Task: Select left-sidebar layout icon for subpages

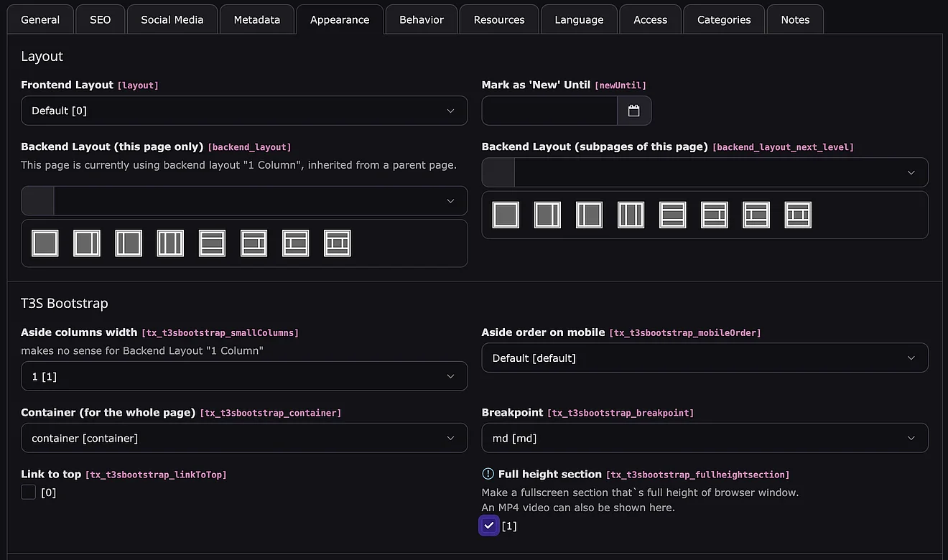Action: pyautogui.click(x=589, y=215)
